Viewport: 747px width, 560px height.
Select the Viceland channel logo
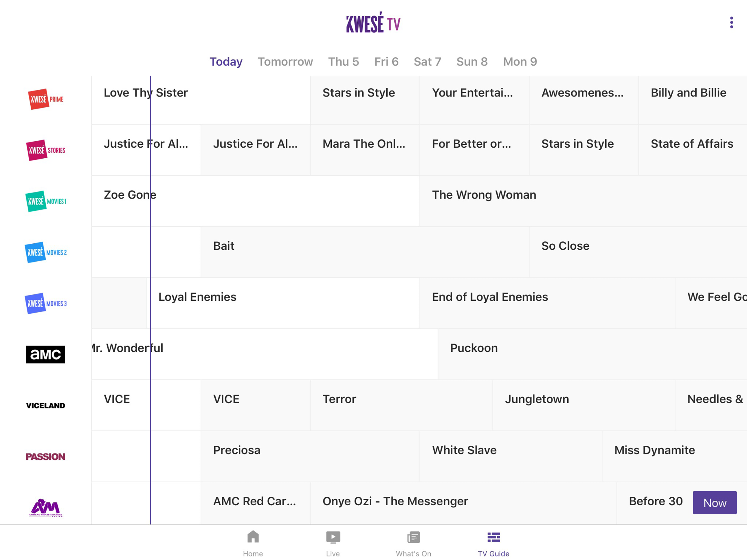46,405
